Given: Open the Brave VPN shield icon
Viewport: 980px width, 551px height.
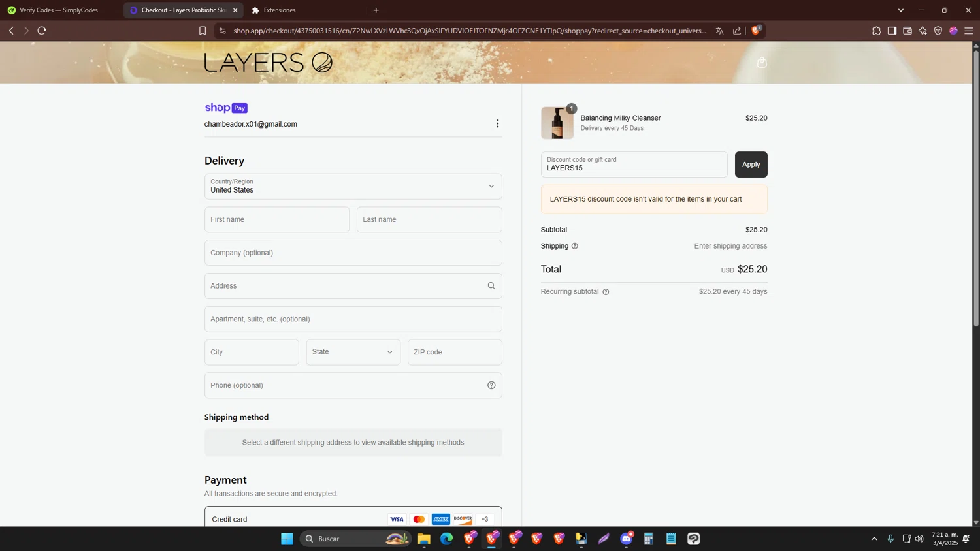Looking at the screenshot, I should pyautogui.click(x=938, y=31).
